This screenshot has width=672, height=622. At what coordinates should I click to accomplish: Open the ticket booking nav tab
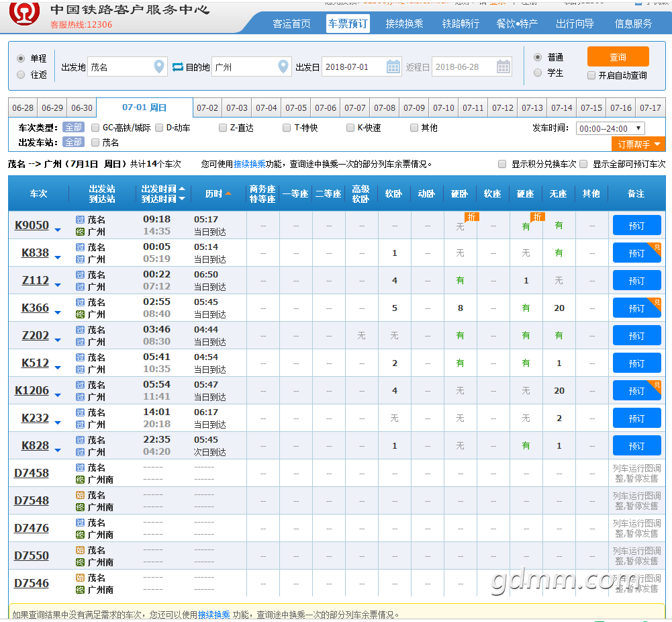click(348, 24)
